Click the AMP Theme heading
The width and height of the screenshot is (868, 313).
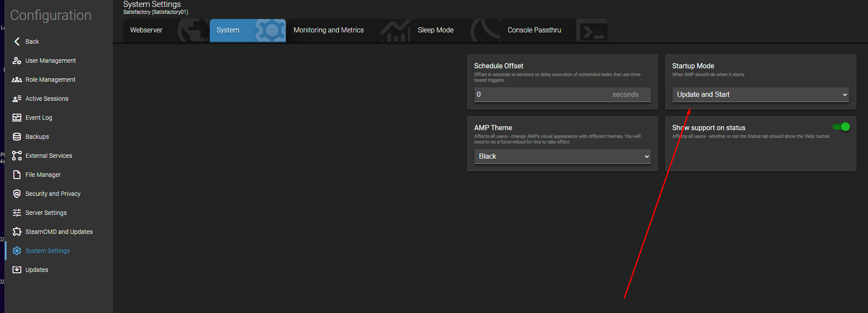(493, 128)
